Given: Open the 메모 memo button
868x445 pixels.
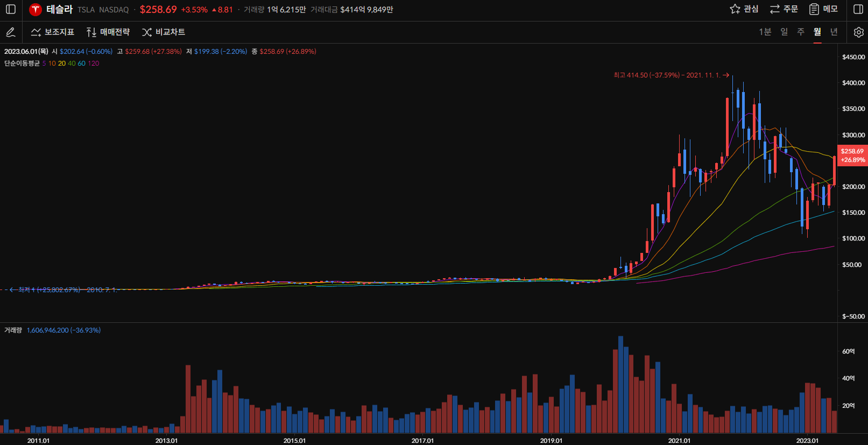Looking at the screenshot, I should pyautogui.click(x=824, y=9).
